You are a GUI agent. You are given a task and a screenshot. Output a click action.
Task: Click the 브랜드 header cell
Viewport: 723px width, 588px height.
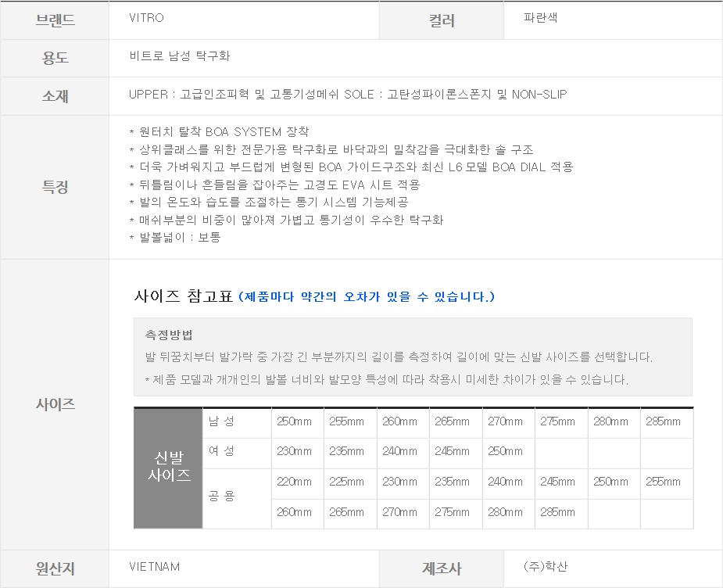point(55,20)
